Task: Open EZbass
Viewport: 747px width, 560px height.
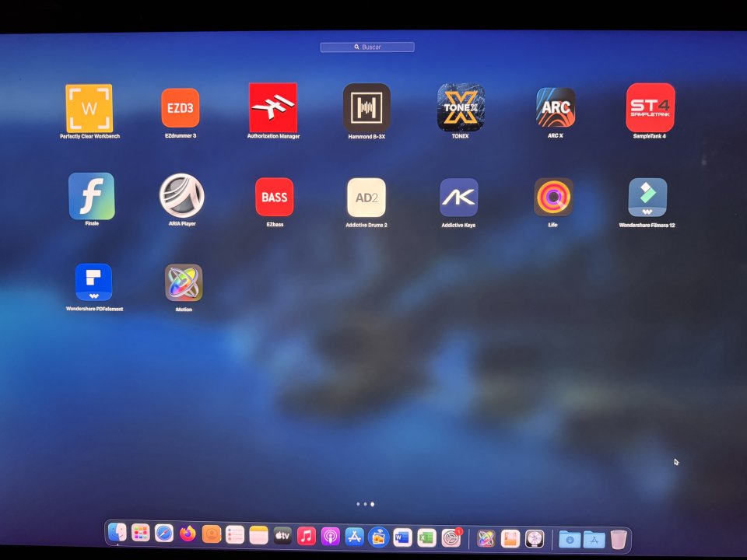Action: coord(274,198)
